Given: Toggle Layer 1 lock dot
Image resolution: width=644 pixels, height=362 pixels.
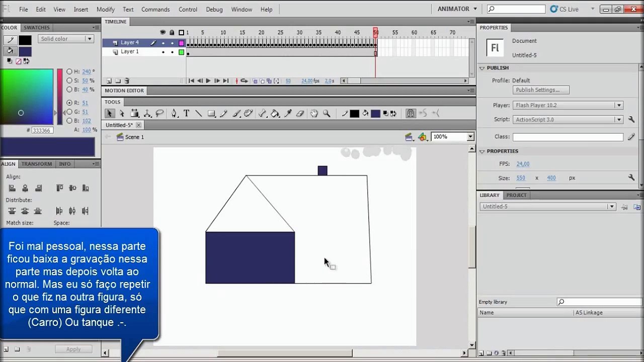Looking at the screenshot, I should coord(172,52).
